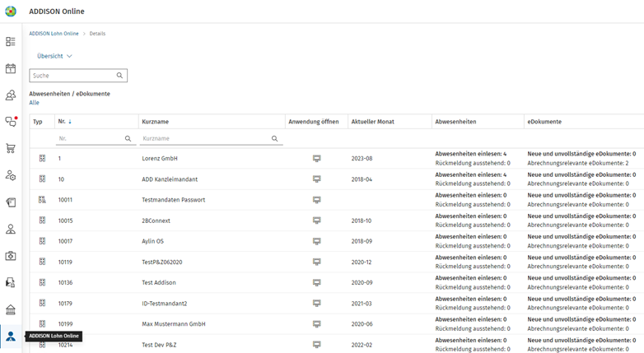644x353 pixels.
Task: Open ADDISON Lohn Online breadcrumb link
Action: point(54,34)
